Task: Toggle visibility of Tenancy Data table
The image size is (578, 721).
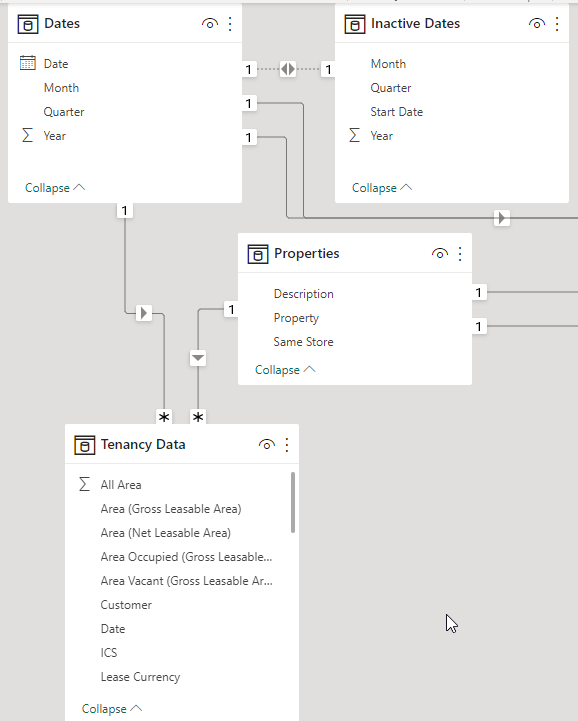Action: pos(267,445)
